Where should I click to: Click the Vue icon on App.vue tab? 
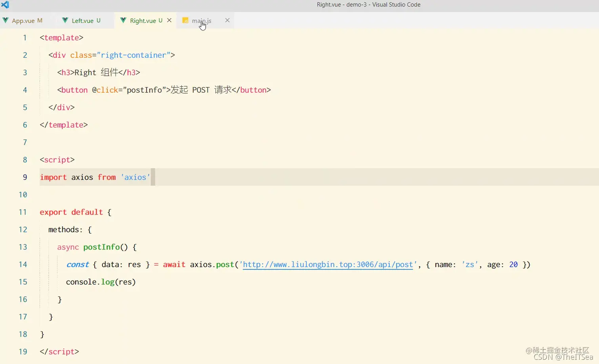coord(6,20)
